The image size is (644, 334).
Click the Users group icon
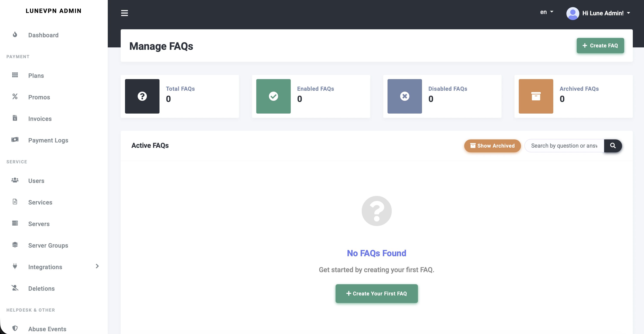click(x=15, y=180)
